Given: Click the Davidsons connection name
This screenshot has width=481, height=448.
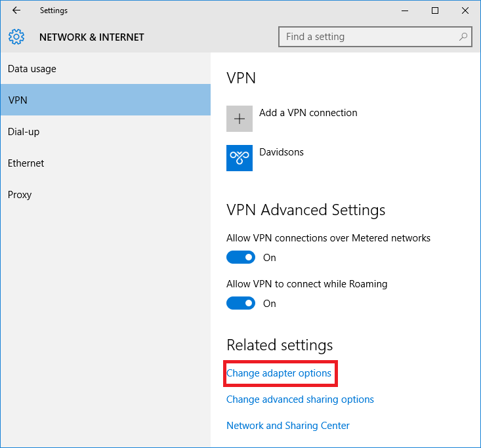Looking at the screenshot, I should point(282,152).
